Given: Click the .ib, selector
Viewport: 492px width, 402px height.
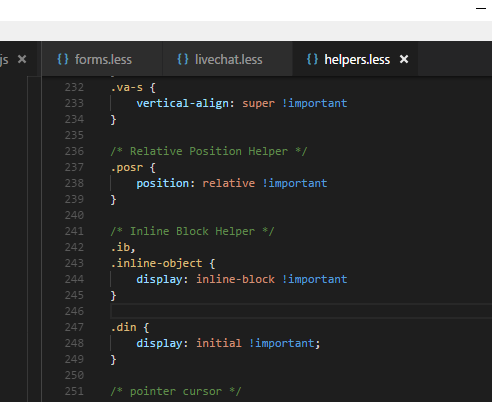Looking at the screenshot, I should click(x=123, y=247).
